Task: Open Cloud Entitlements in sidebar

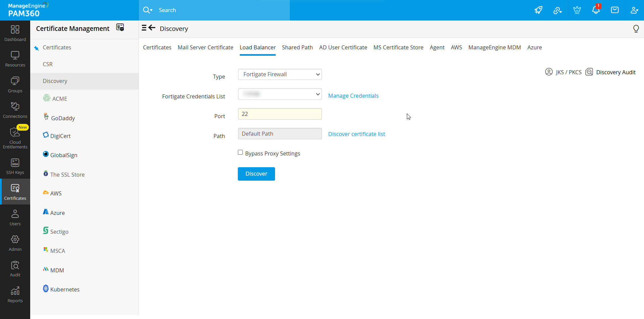Action: (15, 137)
